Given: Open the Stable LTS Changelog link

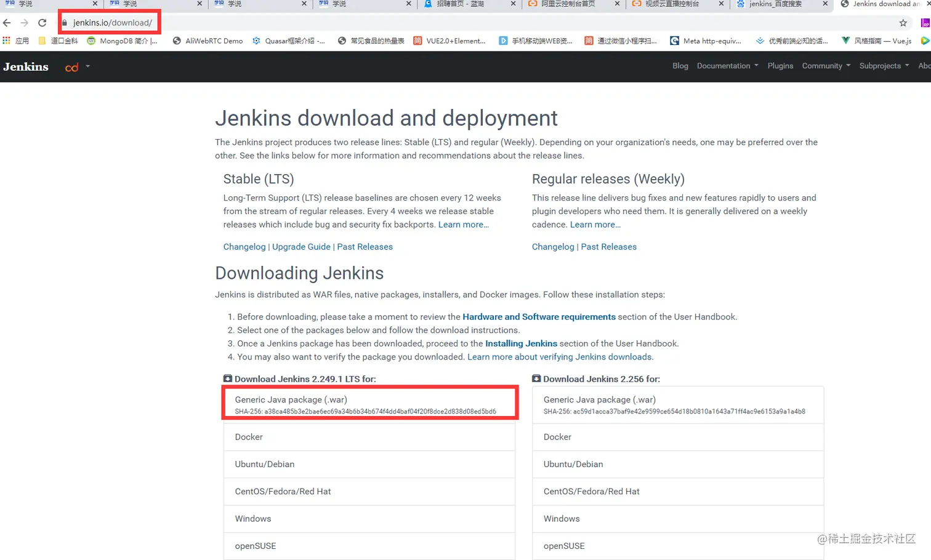Looking at the screenshot, I should point(244,247).
